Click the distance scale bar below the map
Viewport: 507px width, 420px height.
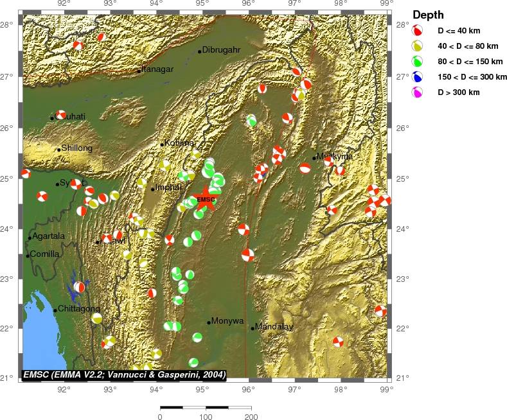(x=205, y=407)
